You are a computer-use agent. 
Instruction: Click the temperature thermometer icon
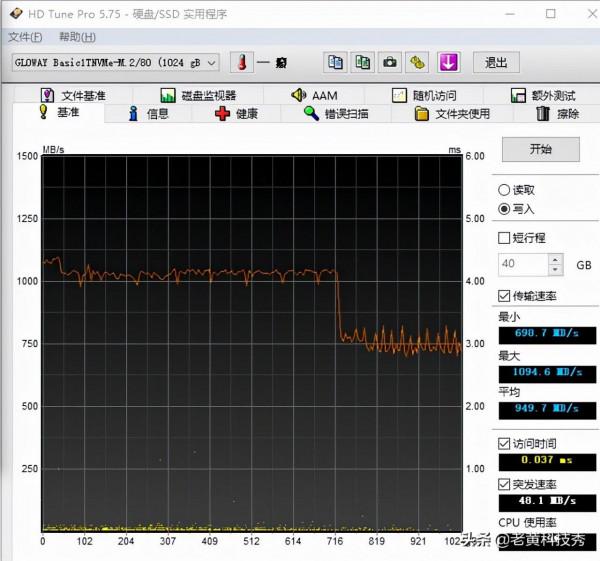click(x=242, y=62)
